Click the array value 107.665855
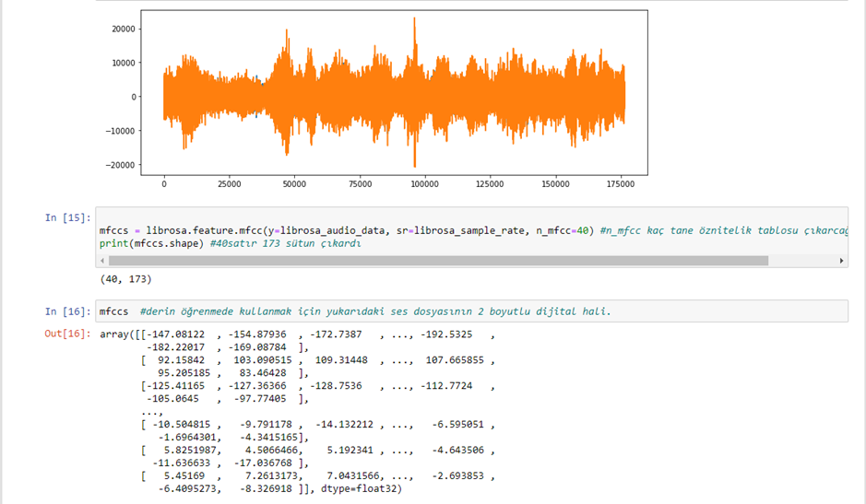 coord(455,360)
